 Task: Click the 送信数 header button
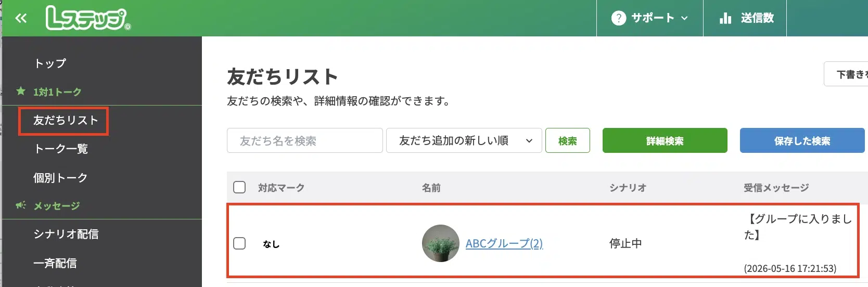[745, 18]
